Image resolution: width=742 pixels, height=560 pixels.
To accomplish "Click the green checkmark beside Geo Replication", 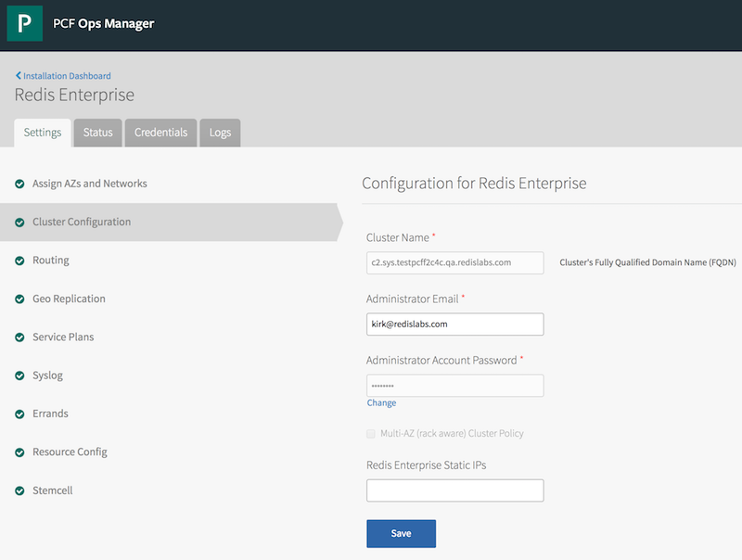I will point(19,299).
